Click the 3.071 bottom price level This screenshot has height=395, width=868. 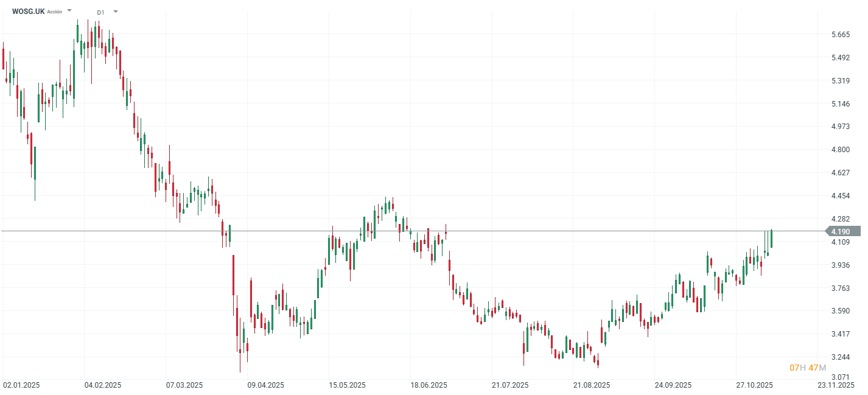click(840, 377)
